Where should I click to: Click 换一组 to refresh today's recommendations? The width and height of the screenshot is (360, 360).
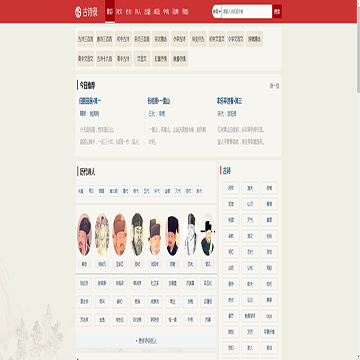[x=274, y=86]
